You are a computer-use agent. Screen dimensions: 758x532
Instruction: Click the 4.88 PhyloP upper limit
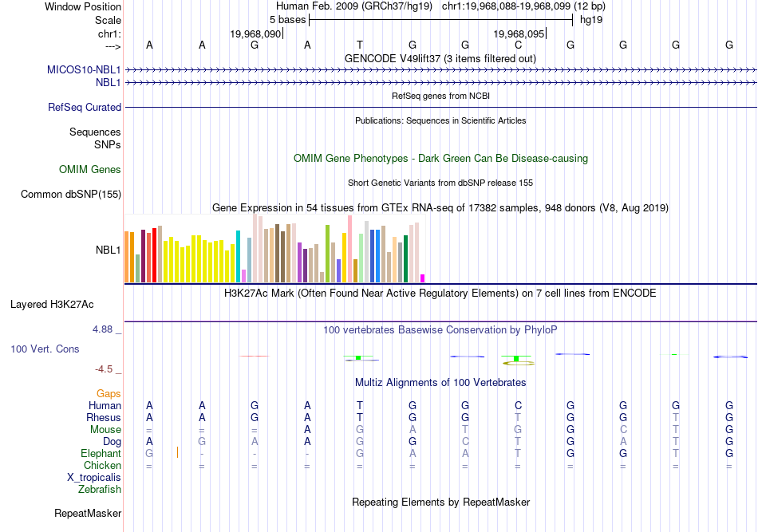pos(102,329)
